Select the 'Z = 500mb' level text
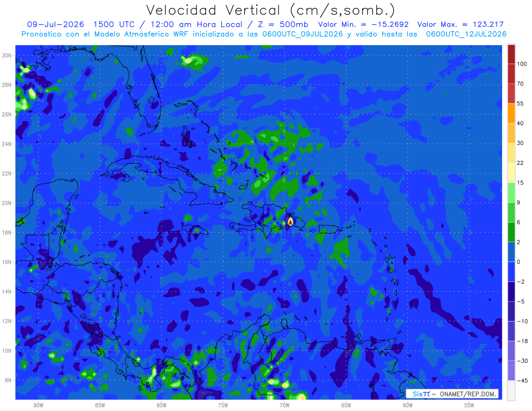 click(x=282, y=25)
